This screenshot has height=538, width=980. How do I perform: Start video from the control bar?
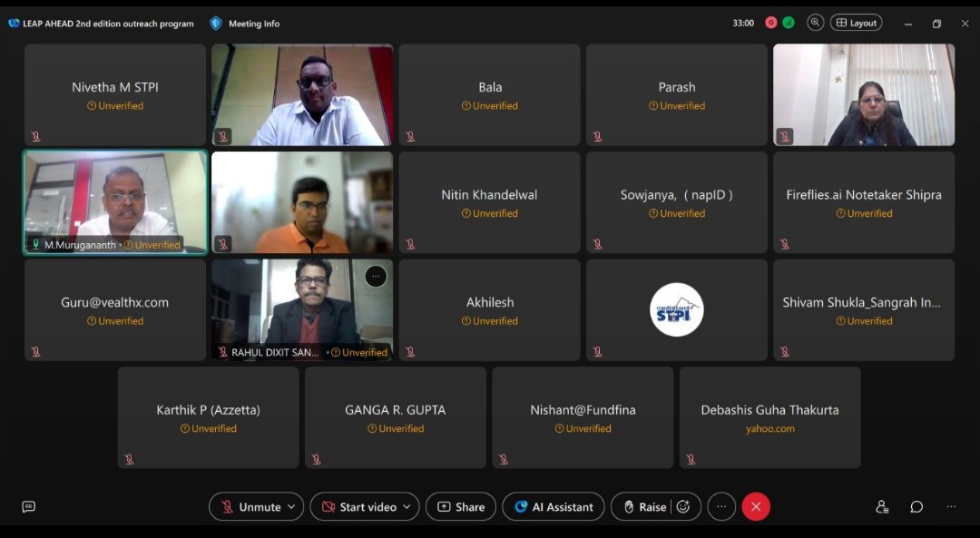(359, 507)
